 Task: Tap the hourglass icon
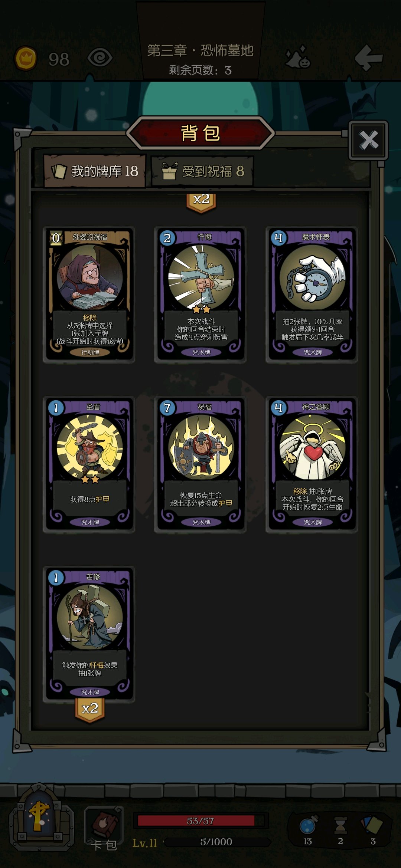340,825
